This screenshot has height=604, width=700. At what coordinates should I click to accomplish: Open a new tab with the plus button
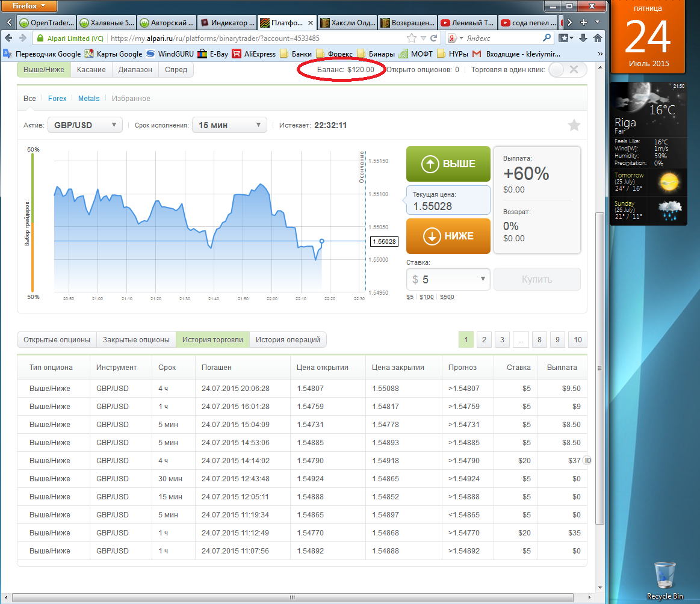pyautogui.click(x=583, y=23)
